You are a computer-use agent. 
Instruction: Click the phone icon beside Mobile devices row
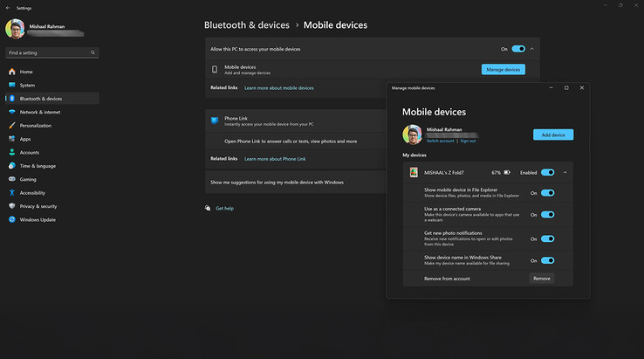coord(215,70)
